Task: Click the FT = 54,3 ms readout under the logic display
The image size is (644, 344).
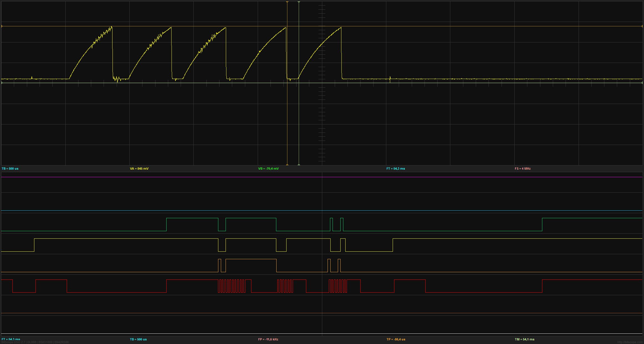Action: point(11,339)
